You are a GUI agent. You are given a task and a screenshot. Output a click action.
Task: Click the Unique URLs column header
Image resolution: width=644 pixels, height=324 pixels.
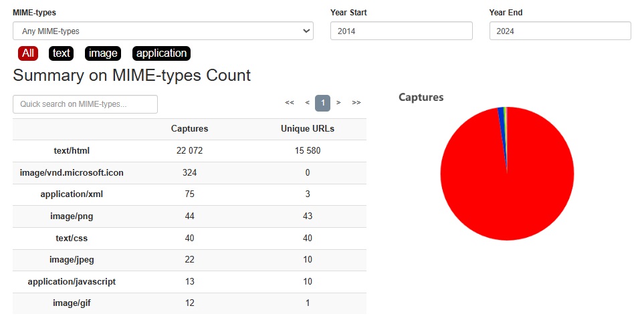point(308,129)
